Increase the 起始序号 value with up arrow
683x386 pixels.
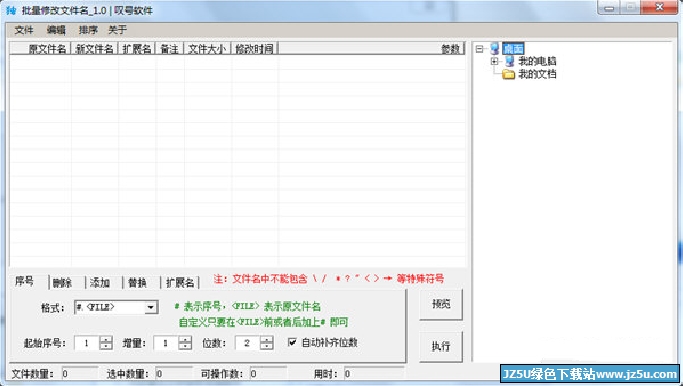[x=106, y=339]
